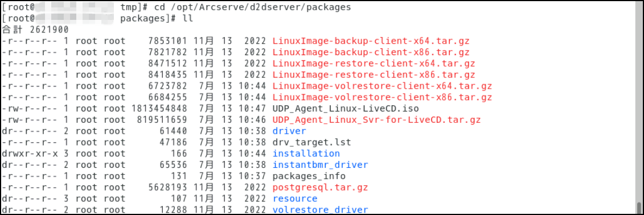This screenshot has height=215, width=644.
Task: Click the blue driver directory name
Action: pos(290,131)
